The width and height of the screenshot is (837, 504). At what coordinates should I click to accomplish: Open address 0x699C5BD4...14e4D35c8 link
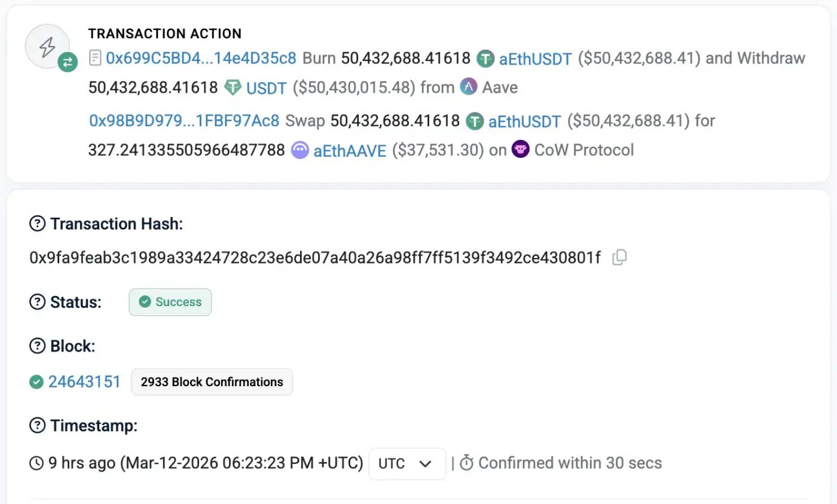201,58
